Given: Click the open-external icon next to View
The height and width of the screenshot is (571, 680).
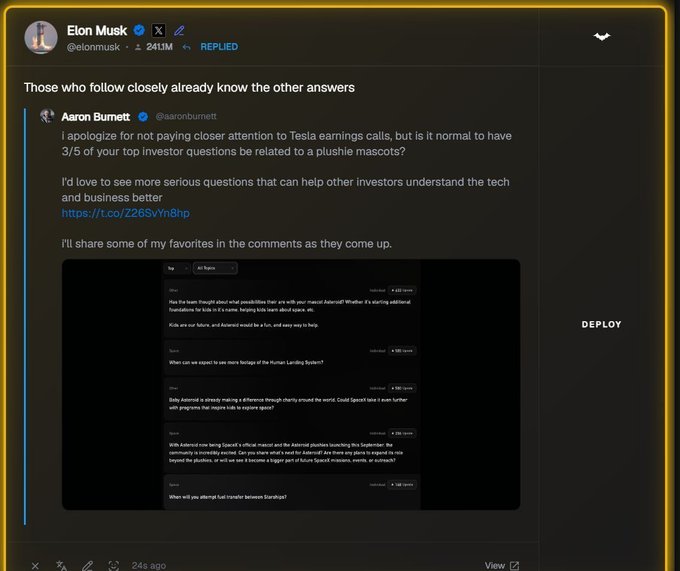Looking at the screenshot, I should click(514, 565).
